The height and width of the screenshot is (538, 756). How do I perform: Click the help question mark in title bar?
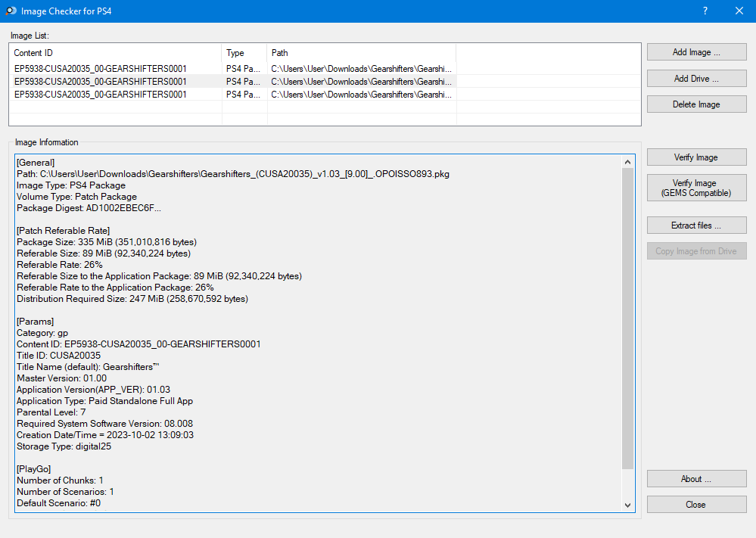(705, 11)
